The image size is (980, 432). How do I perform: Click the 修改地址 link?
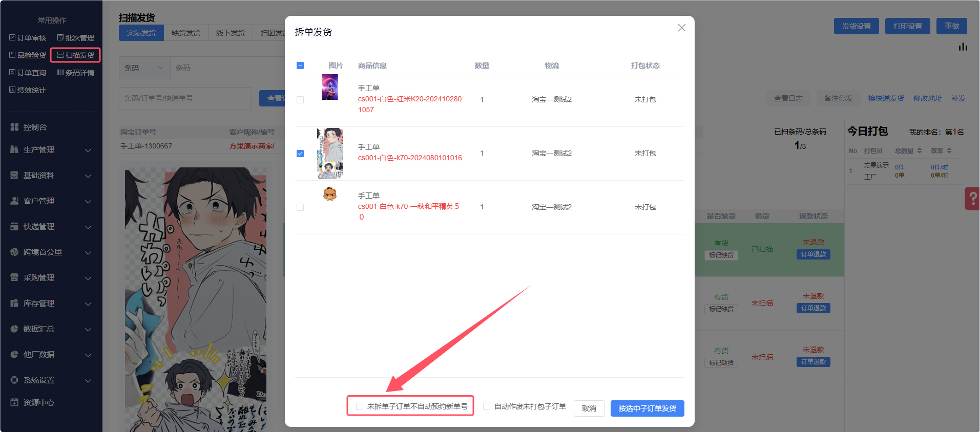point(928,98)
